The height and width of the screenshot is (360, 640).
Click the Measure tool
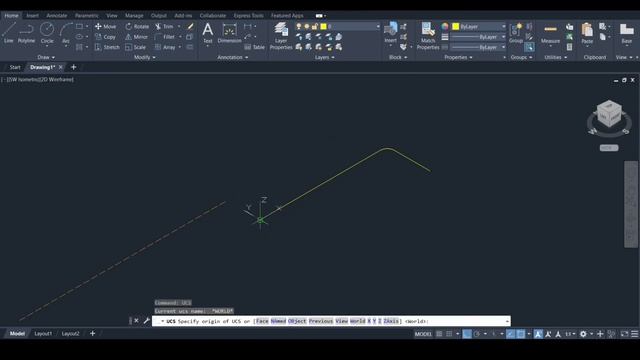click(550, 33)
